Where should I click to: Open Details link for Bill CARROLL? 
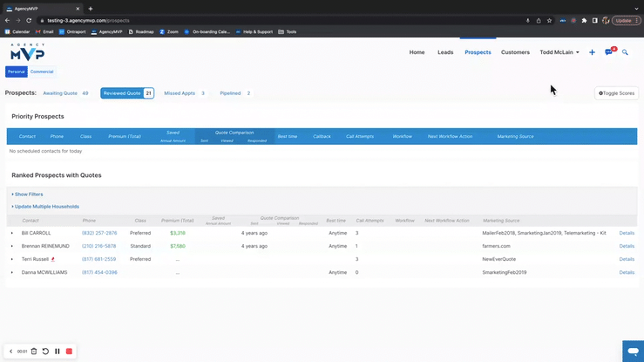pyautogui.click(x=627, y=233)
